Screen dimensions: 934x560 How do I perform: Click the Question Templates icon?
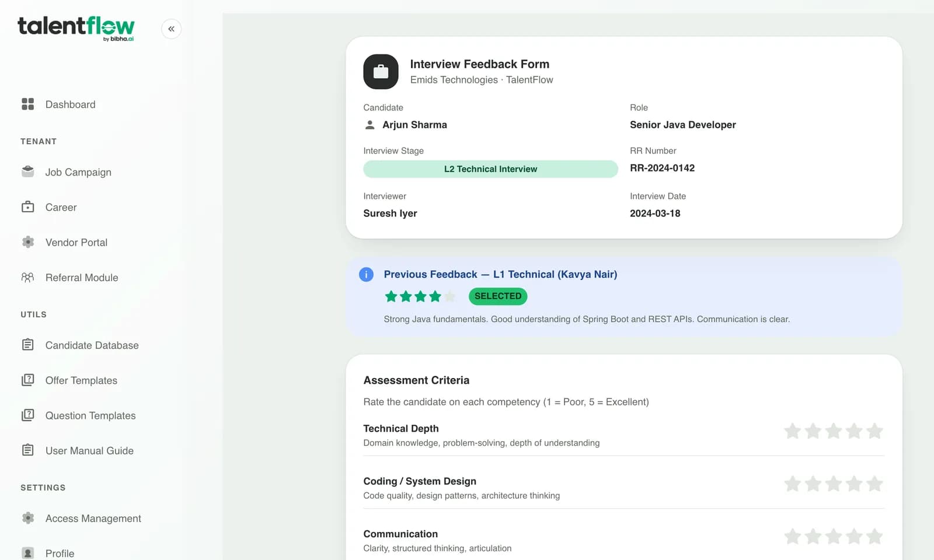pyautogui.click(x=27, y=415)
